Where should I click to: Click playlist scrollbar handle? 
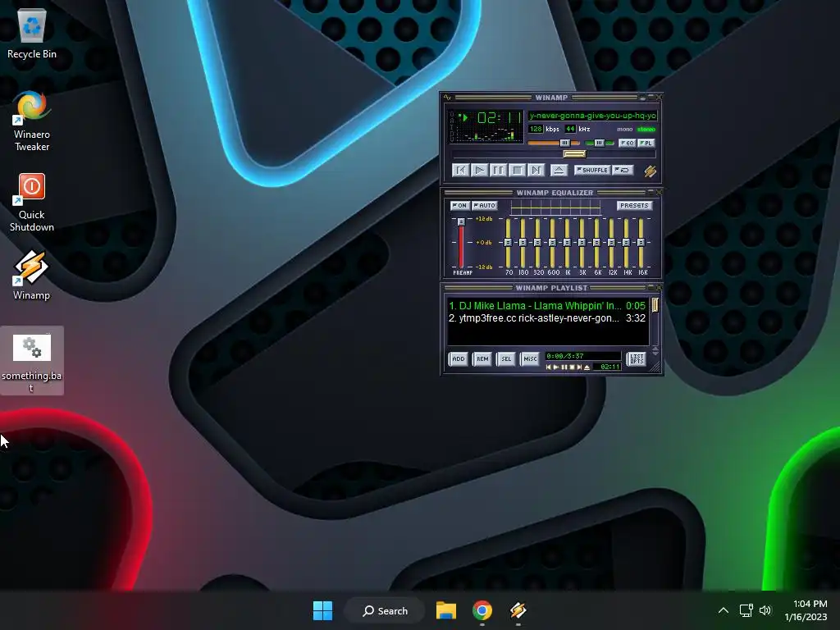[655, 305]
